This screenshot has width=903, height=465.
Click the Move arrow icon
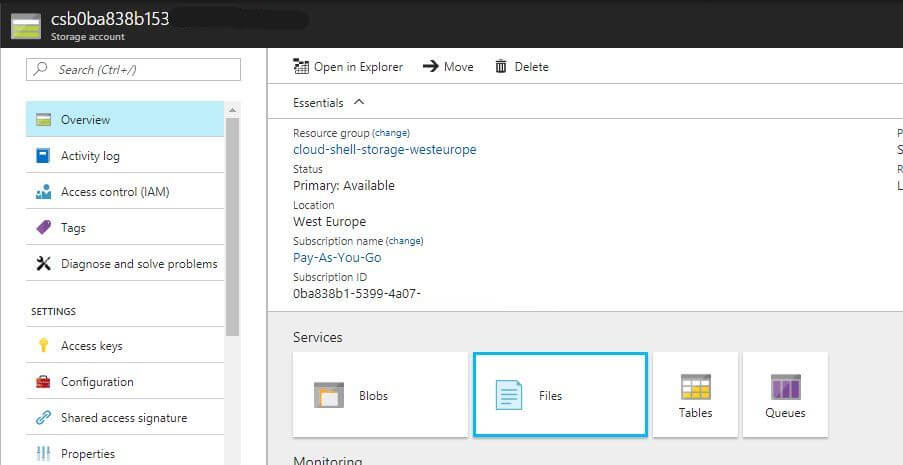tap(431, 66)
